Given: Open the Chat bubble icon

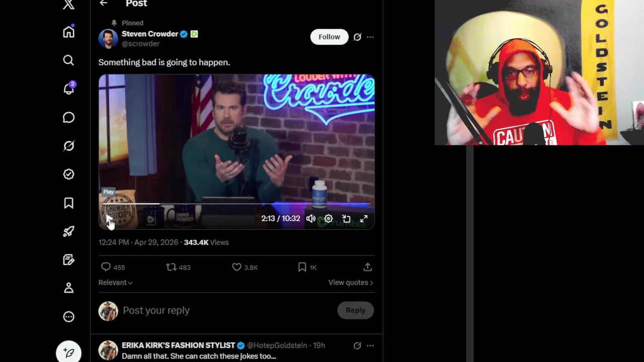Looking at the screenshot, I should tap(68, 117).
